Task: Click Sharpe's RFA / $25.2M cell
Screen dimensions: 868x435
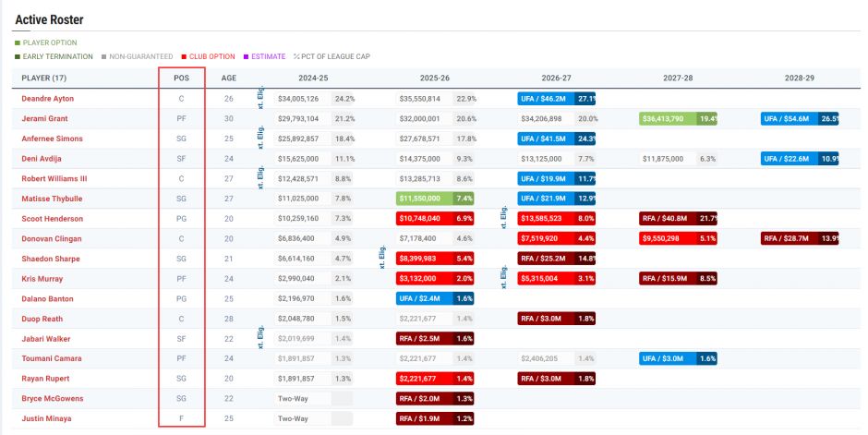Action: (556, 259)
